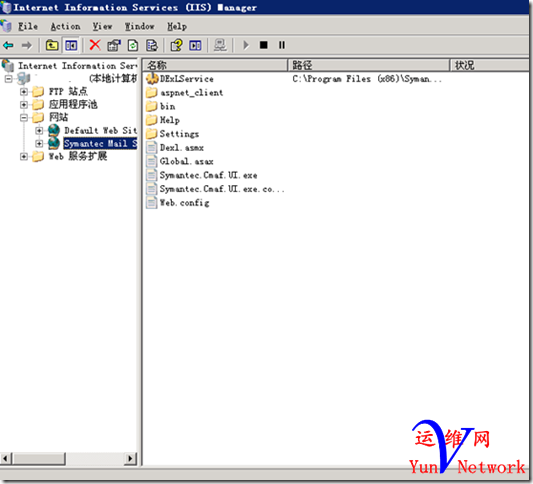Toggle the action pane icon next to Help

click(195, 45)
